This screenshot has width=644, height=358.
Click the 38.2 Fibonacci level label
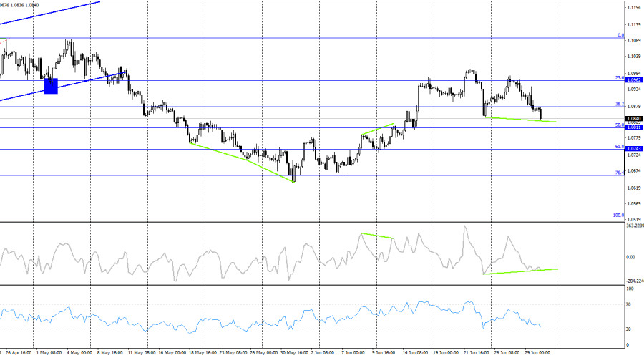pos(619,104)
